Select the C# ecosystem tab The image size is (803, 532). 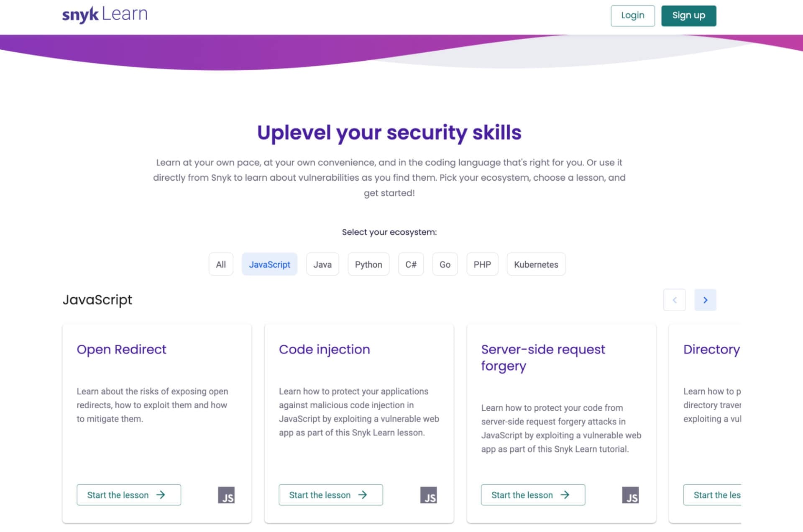point(411,264)
